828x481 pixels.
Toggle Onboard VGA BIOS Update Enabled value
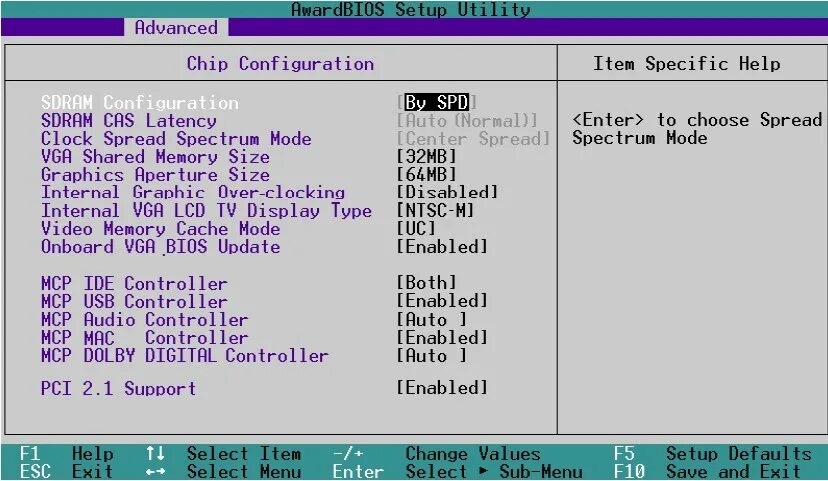(x=442, y=247)
